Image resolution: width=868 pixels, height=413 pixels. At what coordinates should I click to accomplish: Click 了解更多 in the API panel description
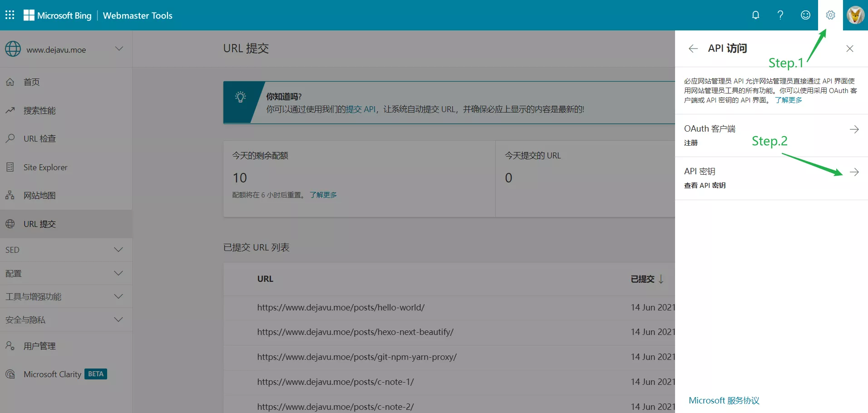coord(788,100)
